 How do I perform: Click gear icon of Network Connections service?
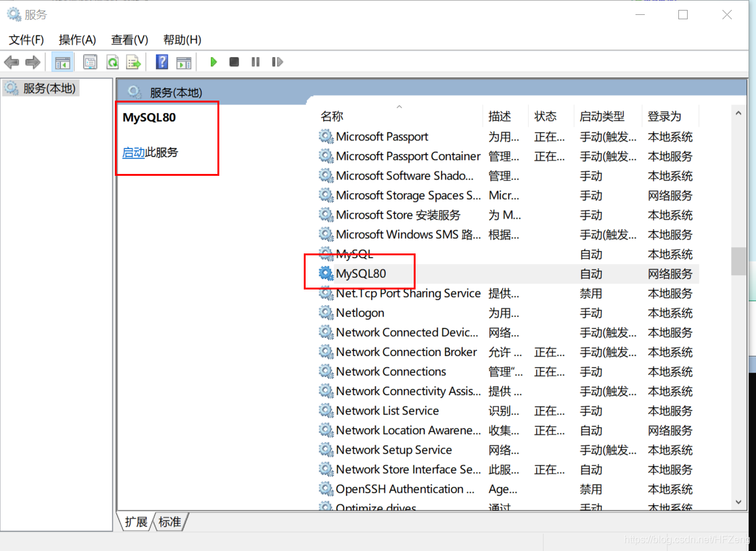pyautogui.click(x=326, y=371)
